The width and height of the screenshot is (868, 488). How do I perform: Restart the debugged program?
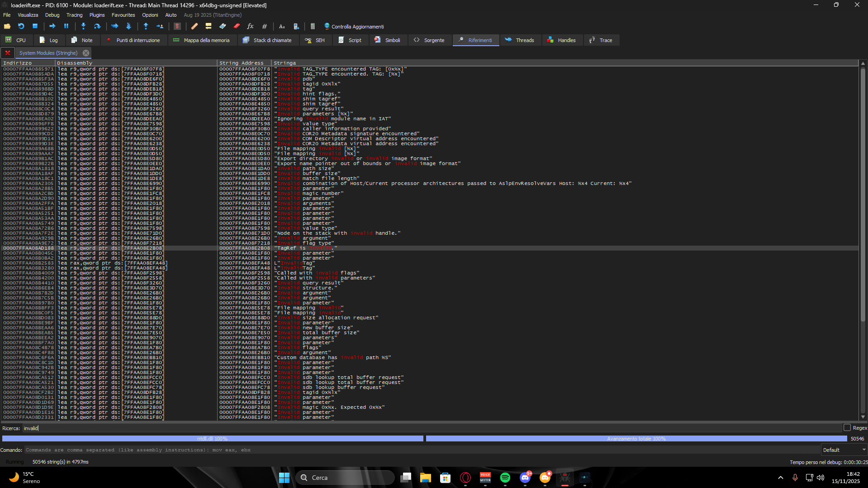pyautogui.click(x=21, y=26)
